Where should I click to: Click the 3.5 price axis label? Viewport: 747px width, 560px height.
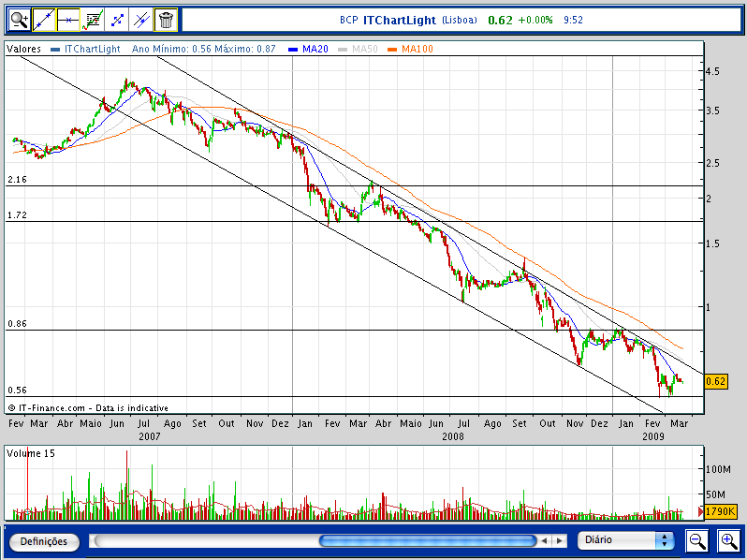[x=712, y=111]
